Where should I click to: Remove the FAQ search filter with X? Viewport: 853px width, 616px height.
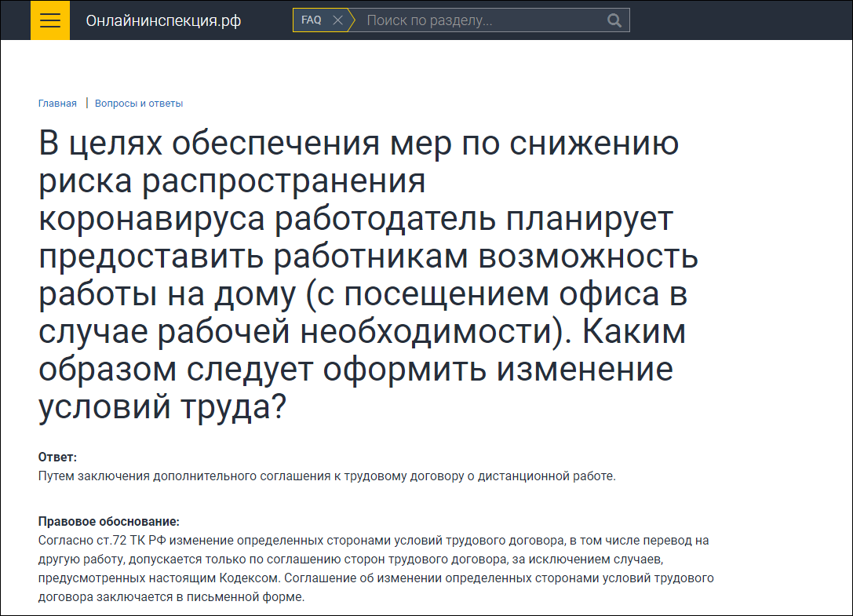(x=337, y=20)
